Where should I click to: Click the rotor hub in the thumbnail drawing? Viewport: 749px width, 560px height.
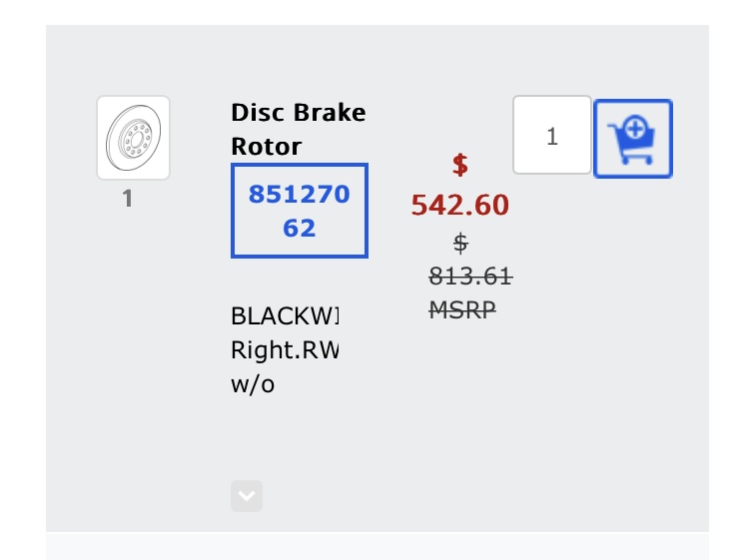(x=136, y=140)
